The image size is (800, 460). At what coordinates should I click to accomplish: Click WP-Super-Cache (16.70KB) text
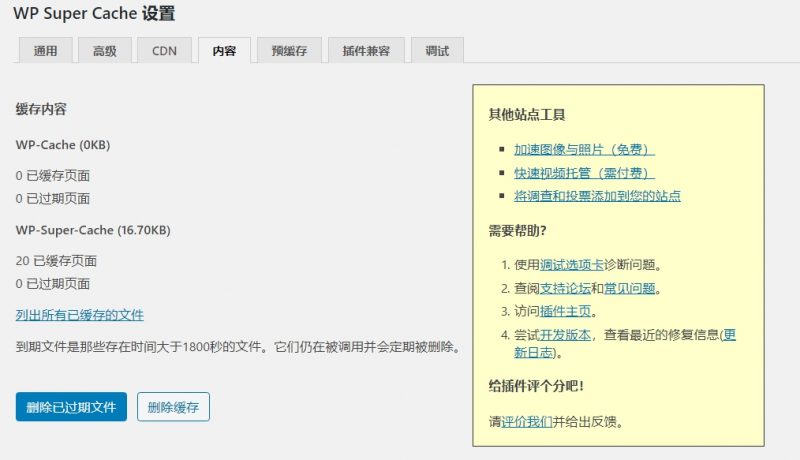[93, 230]
